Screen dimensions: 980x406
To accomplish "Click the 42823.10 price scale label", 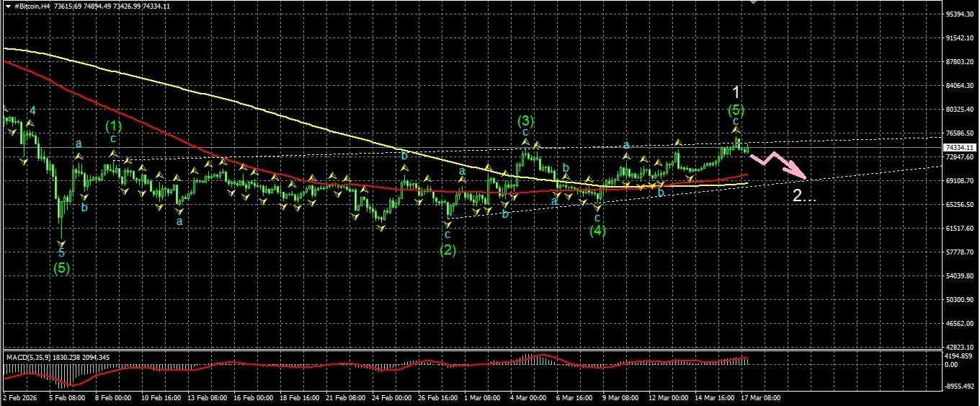I will click(959, 348).
